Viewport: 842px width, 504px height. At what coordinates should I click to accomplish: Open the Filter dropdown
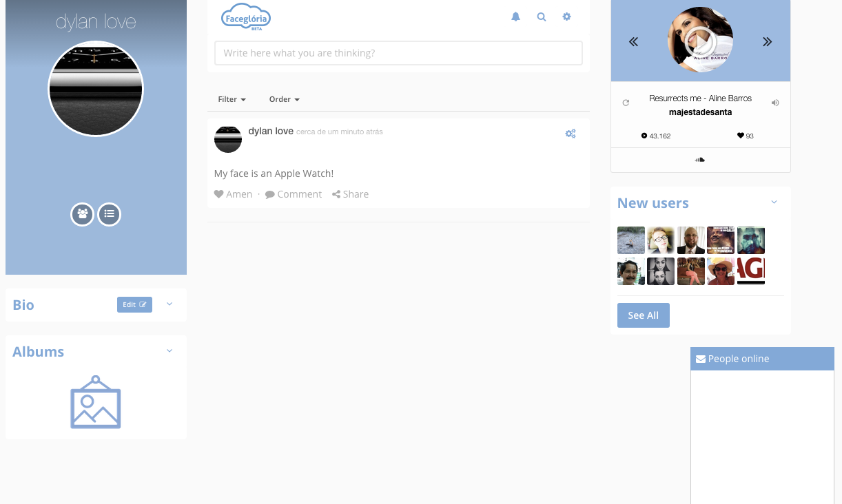(x=232, y=99)
